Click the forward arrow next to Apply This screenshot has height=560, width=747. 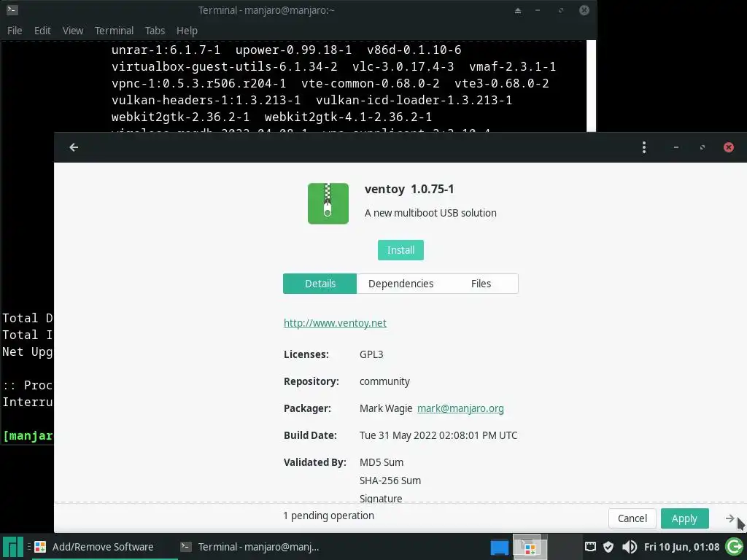coord(729,518)
